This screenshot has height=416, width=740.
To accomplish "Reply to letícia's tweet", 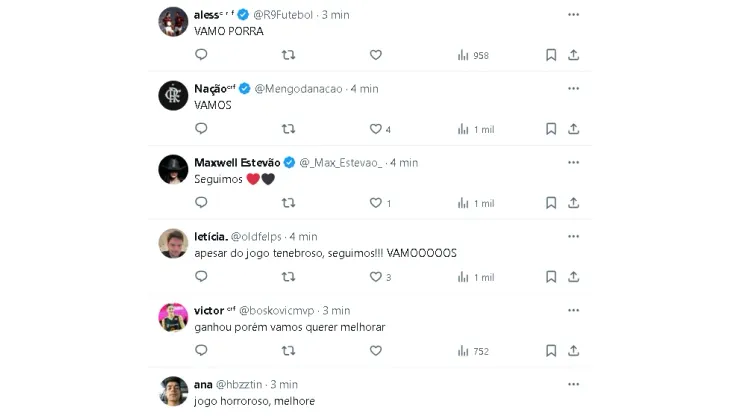I will tap(201, 277).
